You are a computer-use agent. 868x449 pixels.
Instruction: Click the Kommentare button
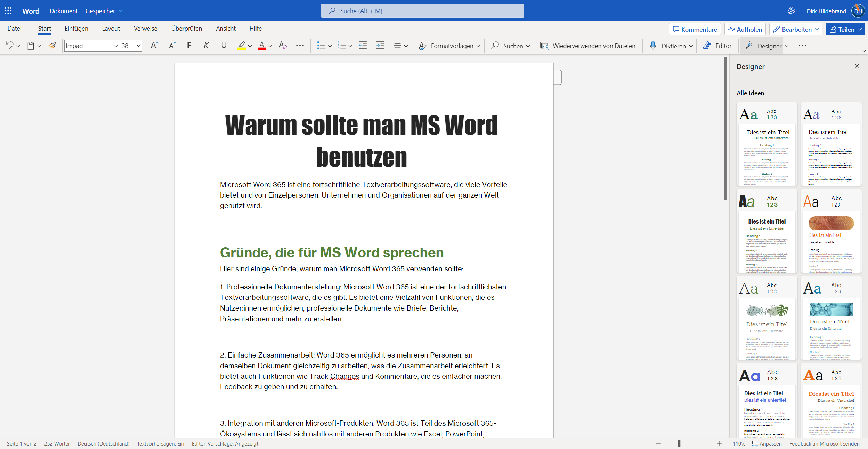(x=695, y=29)
